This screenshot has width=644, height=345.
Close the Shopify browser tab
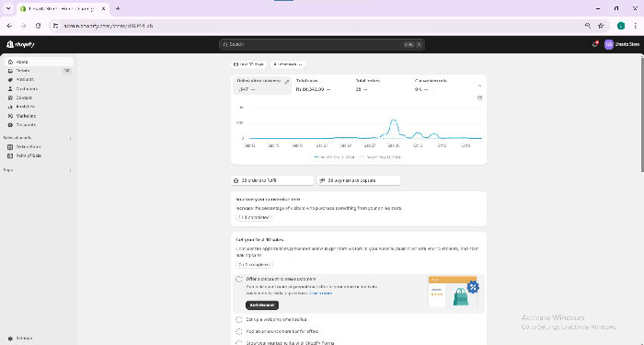[x=103, y=8]
